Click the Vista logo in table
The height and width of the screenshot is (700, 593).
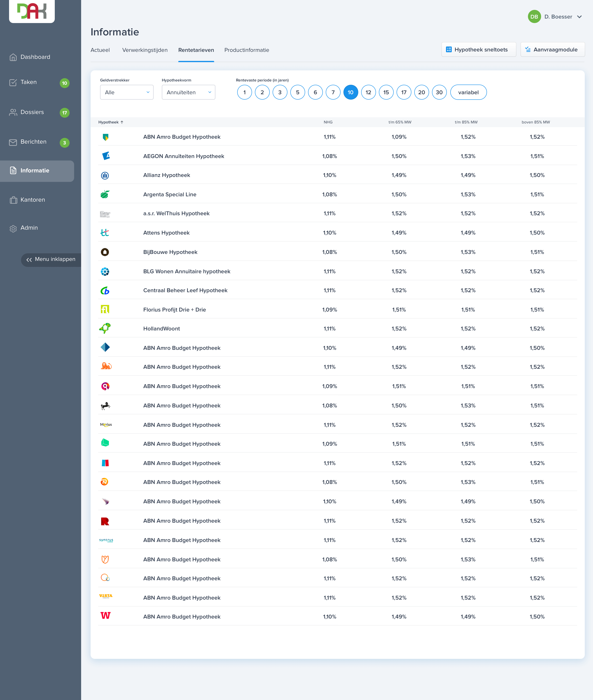pyautogui.click(x=106, y=596)
